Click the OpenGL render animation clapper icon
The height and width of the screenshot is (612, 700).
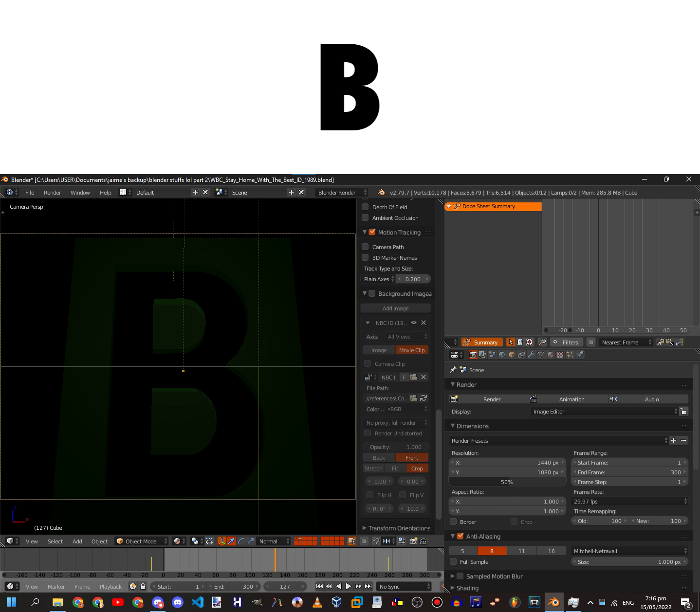coord(423,541)
